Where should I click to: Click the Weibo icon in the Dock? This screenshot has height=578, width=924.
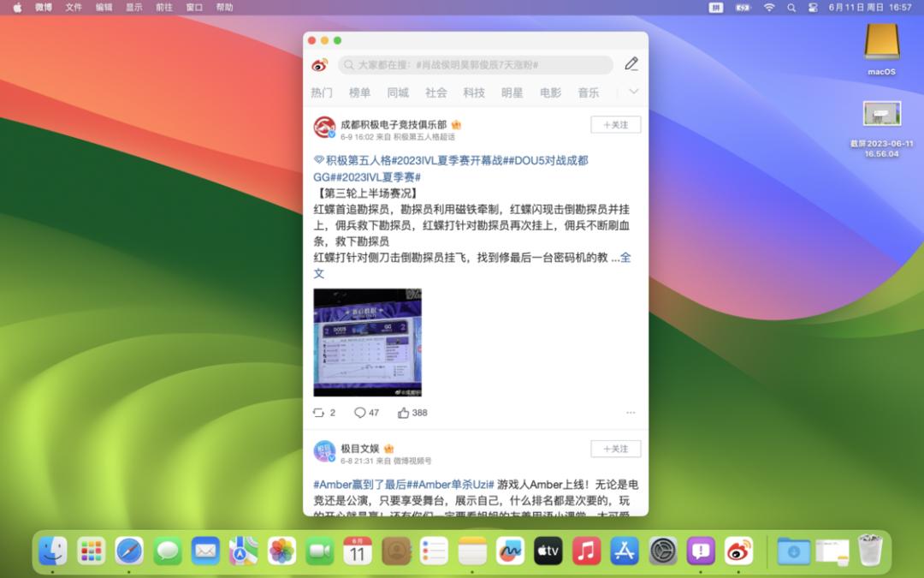[x=738, y=551]
